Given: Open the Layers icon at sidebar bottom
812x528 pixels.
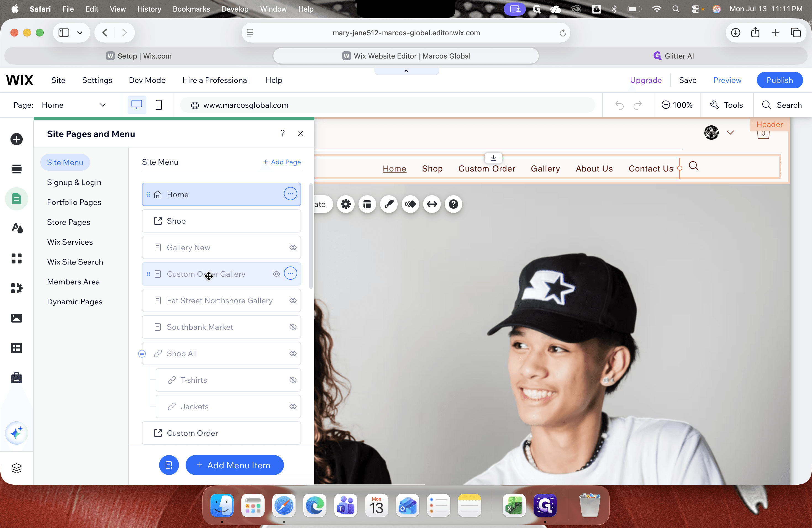Looking at the screenshot, I should coord(16,468).
